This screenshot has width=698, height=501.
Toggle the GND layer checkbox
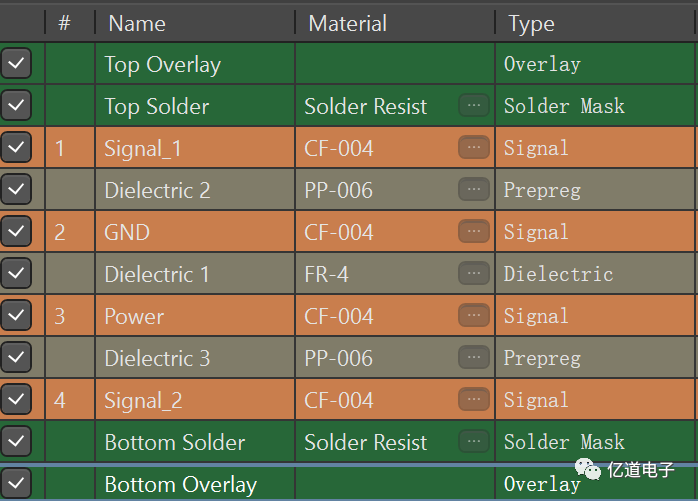pos(16,231)
